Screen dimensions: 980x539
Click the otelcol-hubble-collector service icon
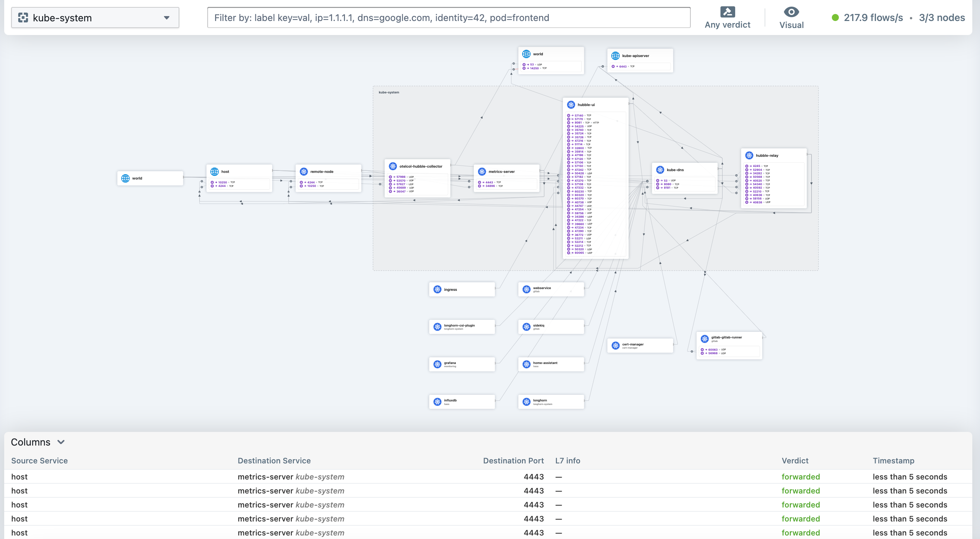coord(393,166)
